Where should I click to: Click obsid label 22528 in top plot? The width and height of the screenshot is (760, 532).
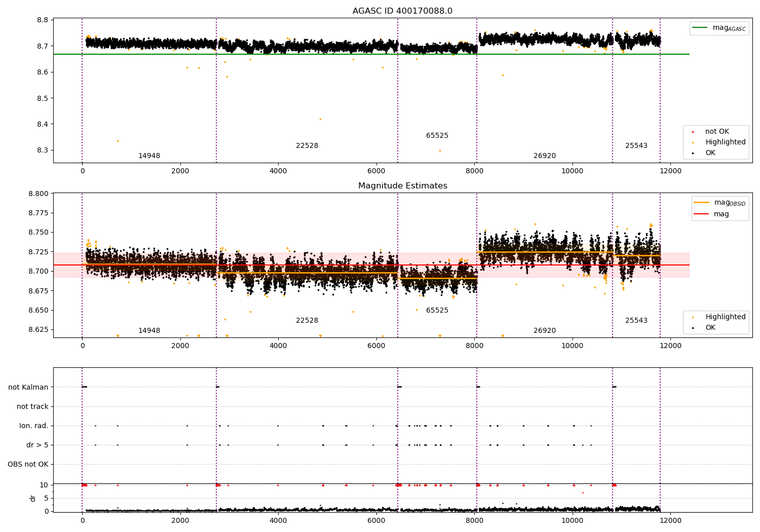(x=307, y=146)
